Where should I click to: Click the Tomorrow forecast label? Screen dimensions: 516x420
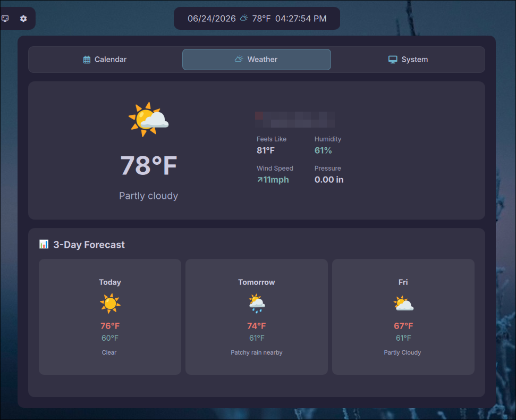tap(257, 282)
